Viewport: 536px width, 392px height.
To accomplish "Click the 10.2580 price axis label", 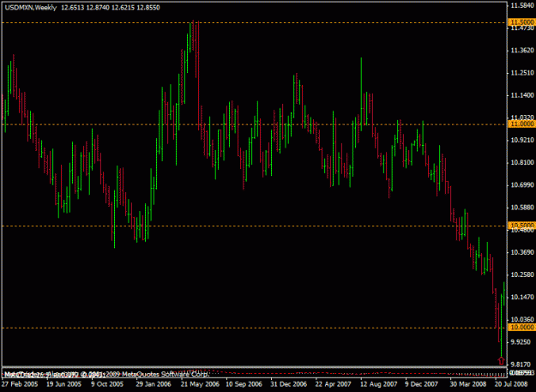I will pyautogui.click(x=522, y=274).
